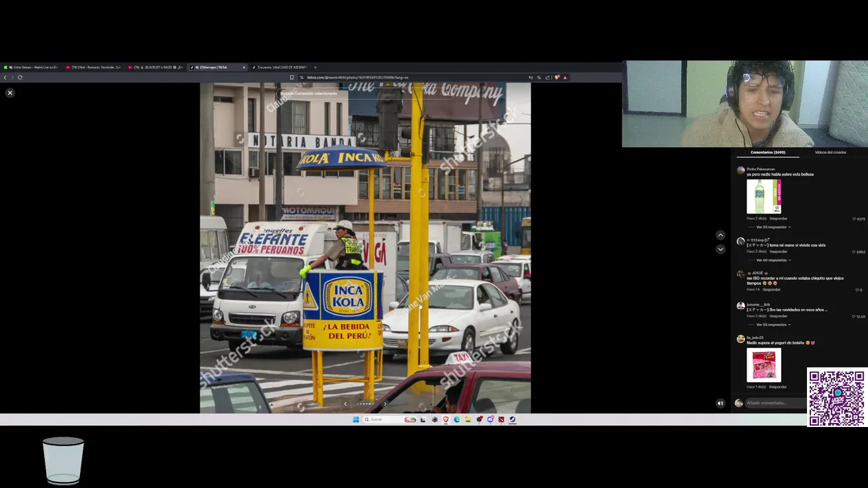Click the bookmark icon in address bar
The height and width of the screenshot is (488, 868).
pyautogui.click(x=292, y=77)
